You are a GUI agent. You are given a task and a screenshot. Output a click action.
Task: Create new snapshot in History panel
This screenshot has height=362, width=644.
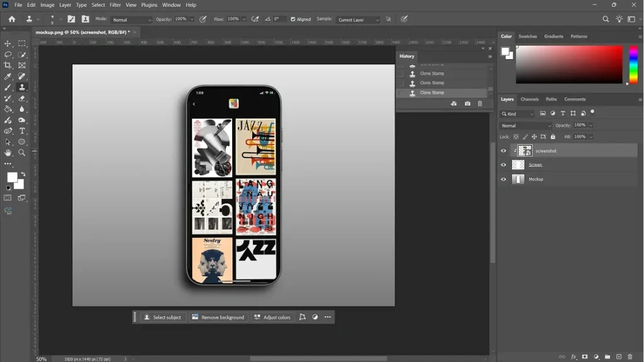(467, 104)
